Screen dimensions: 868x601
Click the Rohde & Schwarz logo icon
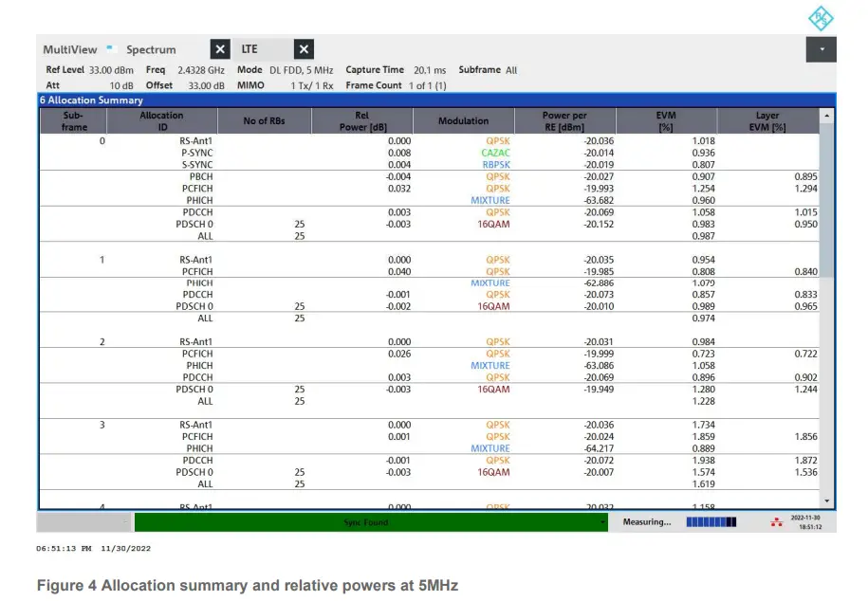pos(818,18)
